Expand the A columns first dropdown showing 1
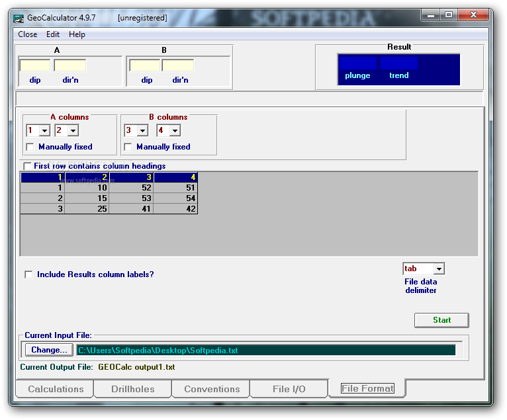 (44, 131)
